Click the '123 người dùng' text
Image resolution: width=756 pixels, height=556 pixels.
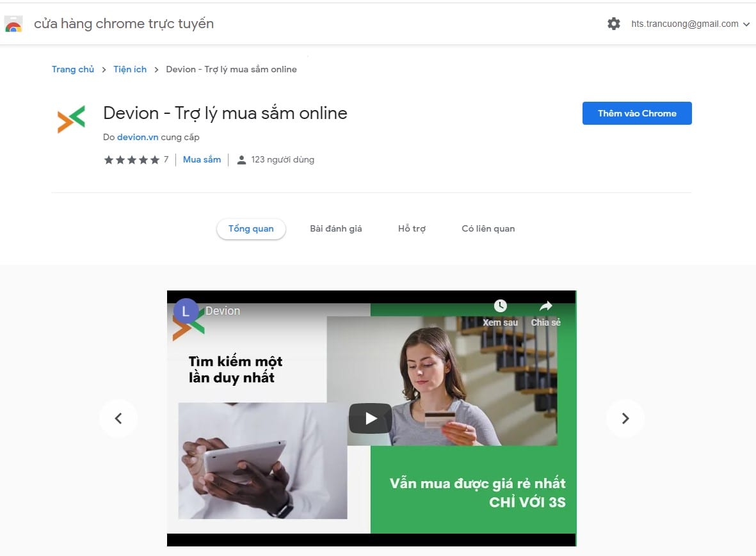[282, 159]
